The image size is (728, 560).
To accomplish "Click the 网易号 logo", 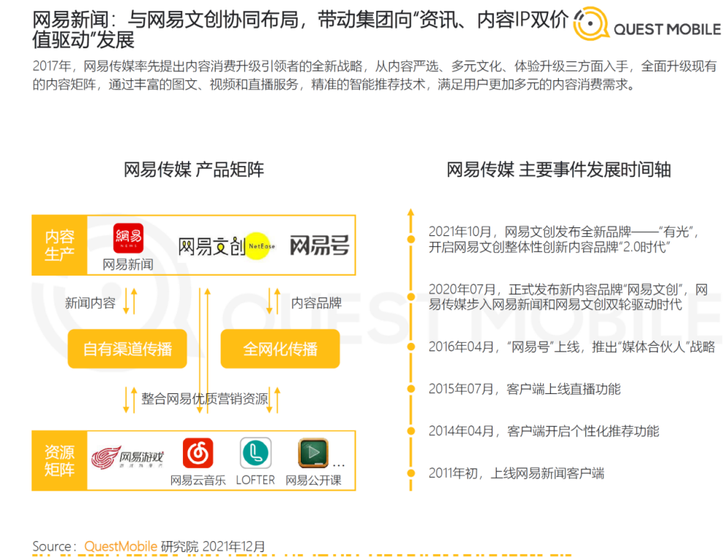I will click(x=320, y=246).
